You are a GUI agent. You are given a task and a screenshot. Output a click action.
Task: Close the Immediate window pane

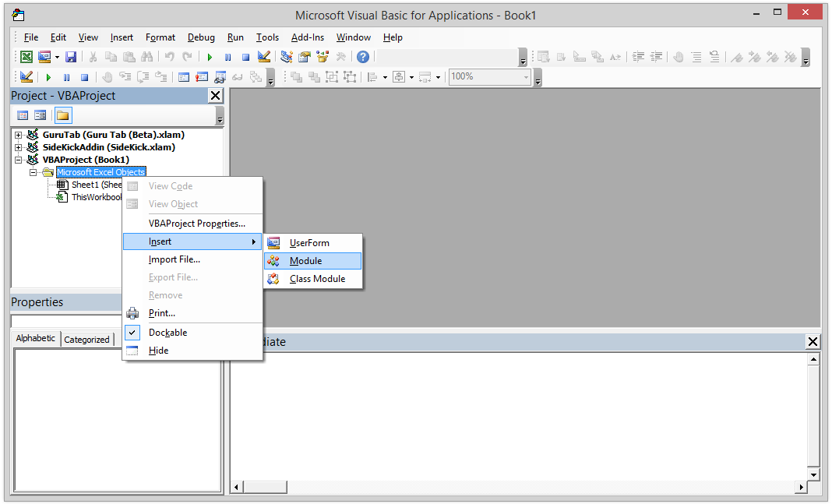click(813, 342)
